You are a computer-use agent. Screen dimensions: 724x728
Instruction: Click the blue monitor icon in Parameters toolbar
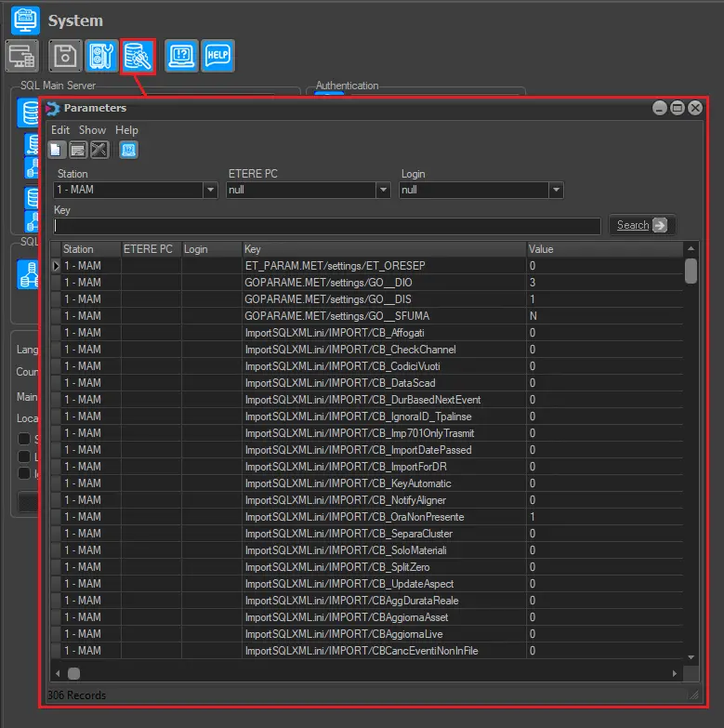click(x=128, y=150)
